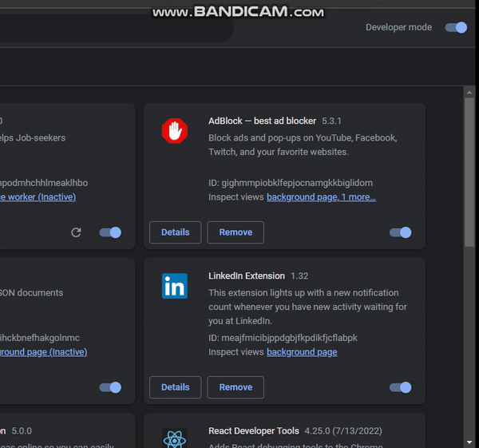
Task: Remove the AdBlock extension
Action: point(236,232)
